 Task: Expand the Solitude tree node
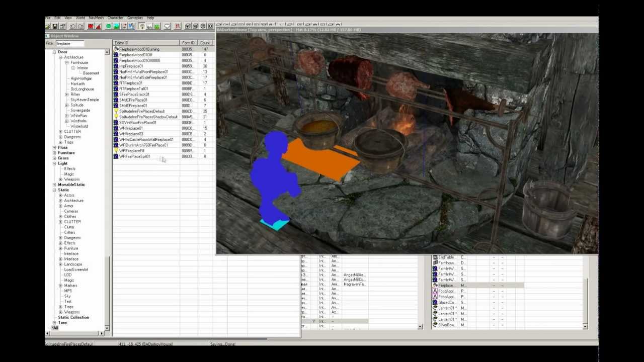pyautogui.click(x=66, y=105)
